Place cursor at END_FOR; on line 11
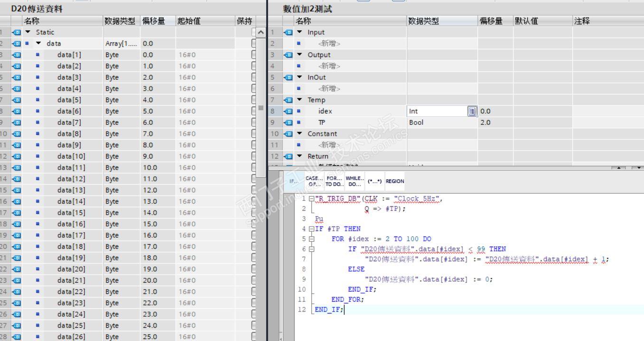Screen dimensions: 644x341 [x=348, y=300]
